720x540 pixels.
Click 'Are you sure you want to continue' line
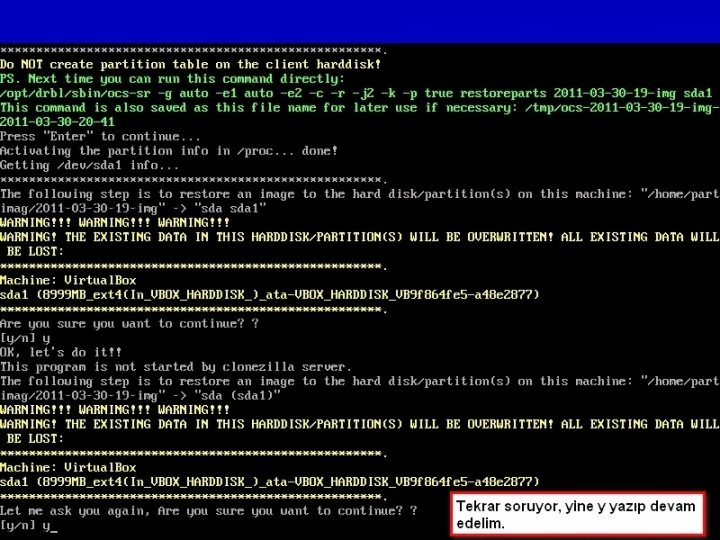(x=129, y=324)
